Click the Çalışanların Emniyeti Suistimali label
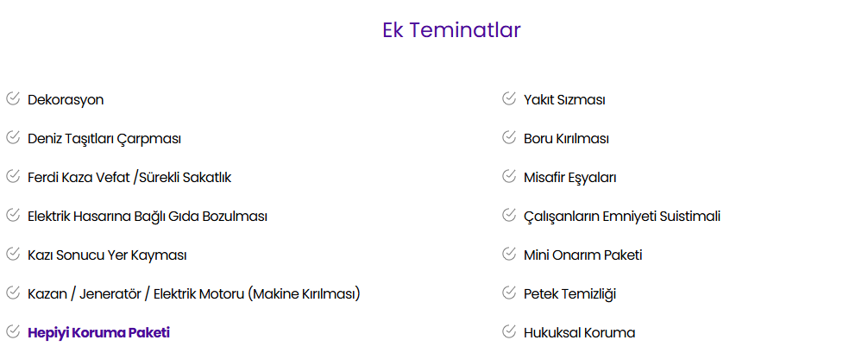 (621, 216)
